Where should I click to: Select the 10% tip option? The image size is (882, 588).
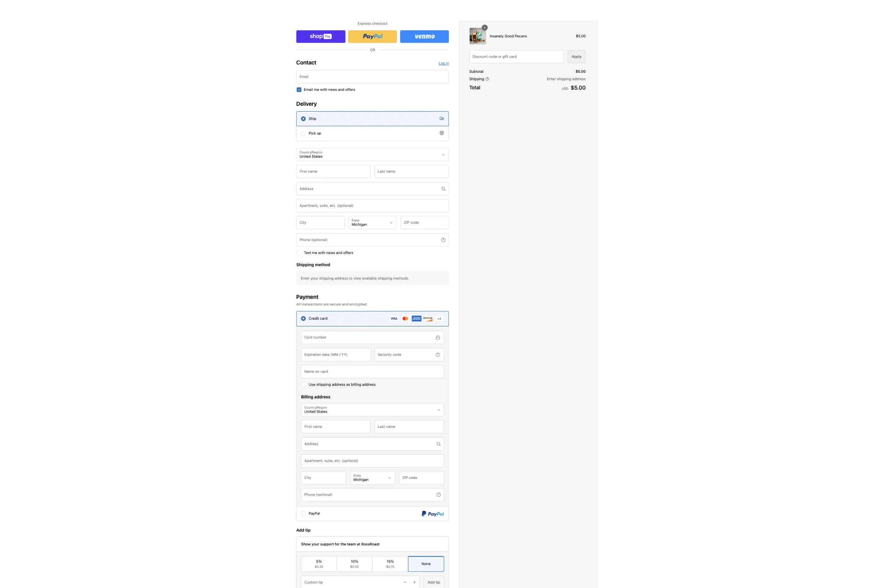tap(354, 564)
